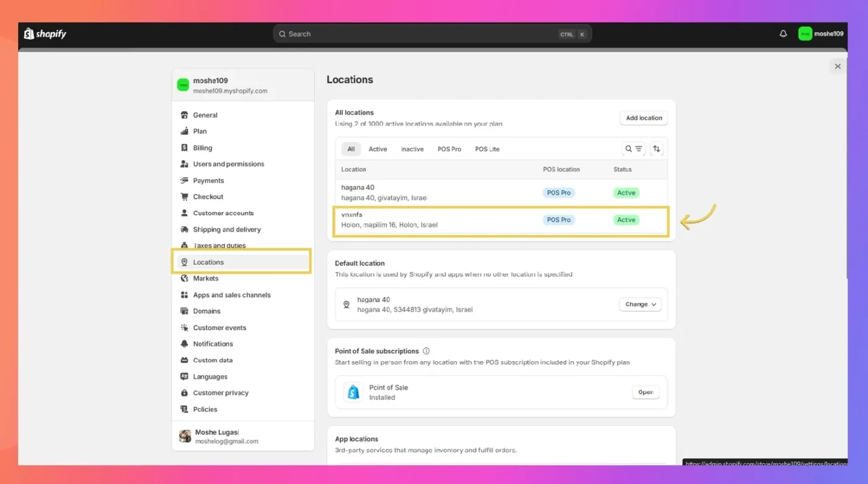Image resolution: width=868 pixels, height=484 pixels.
Task: Click the Location column header
Action: click(353, 169)
